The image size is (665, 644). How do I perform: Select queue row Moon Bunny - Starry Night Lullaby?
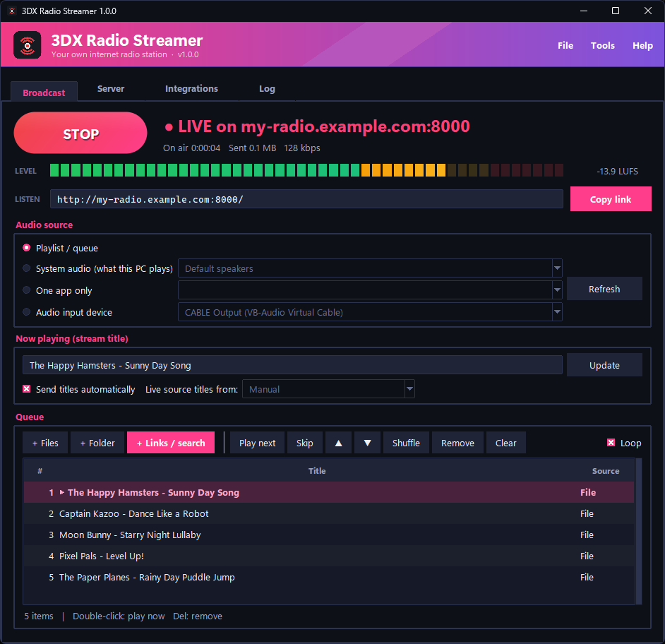329,535
